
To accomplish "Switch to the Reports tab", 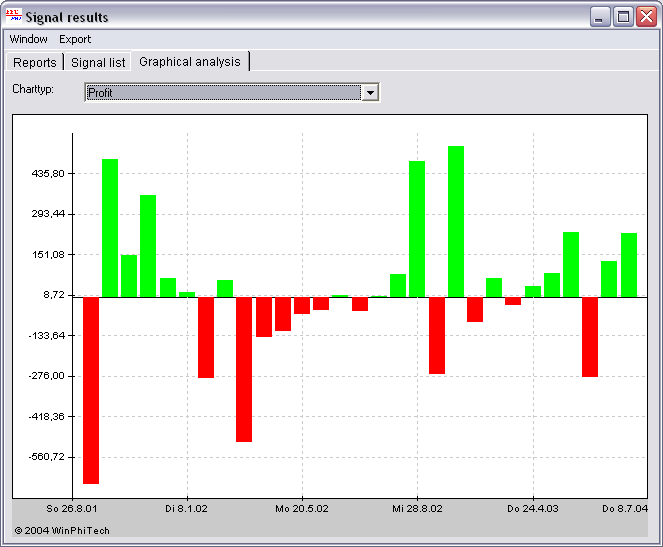I will tap(35, 62).
